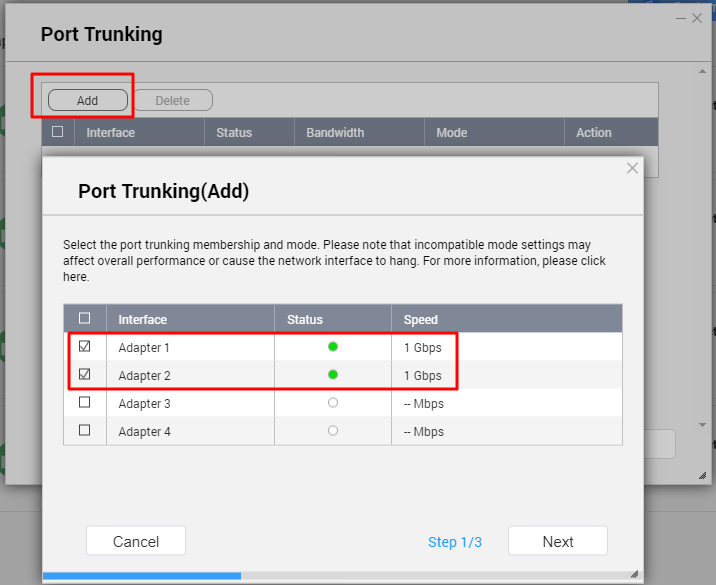The height and width of the screenshot is (585, 716).
Task: Check the Adapter 3 checkbox
Action: point(85,403)
